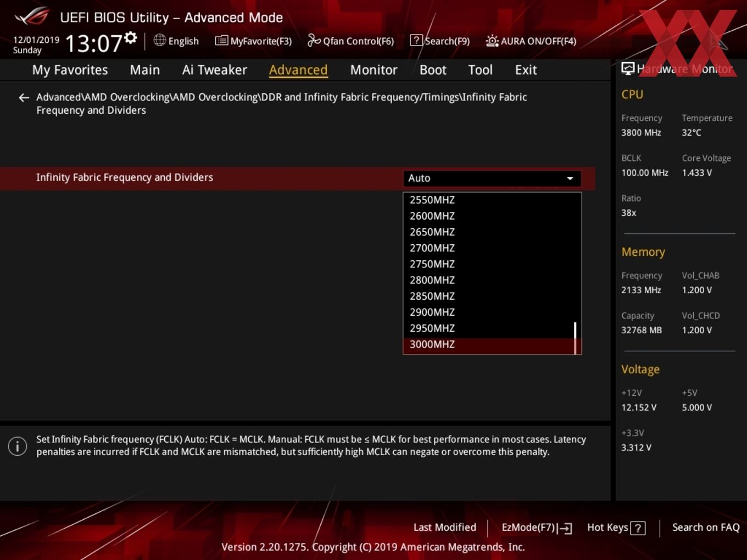Click Core Voltage value 1.433 V
Image resolution: width=747 pixels, height=560 pixels.
point(697,172)
